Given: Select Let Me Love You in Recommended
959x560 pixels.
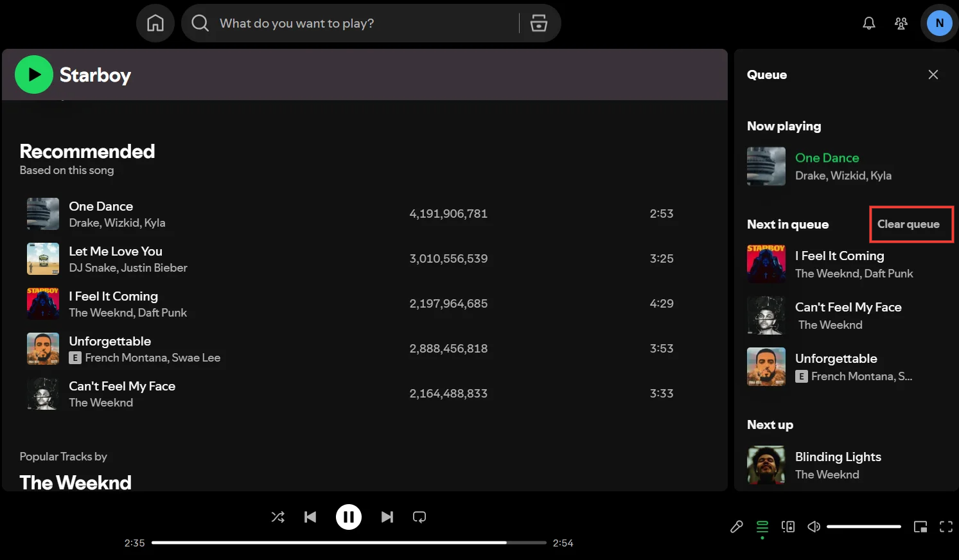Looking at the screenshot, I should pos(116,251).
